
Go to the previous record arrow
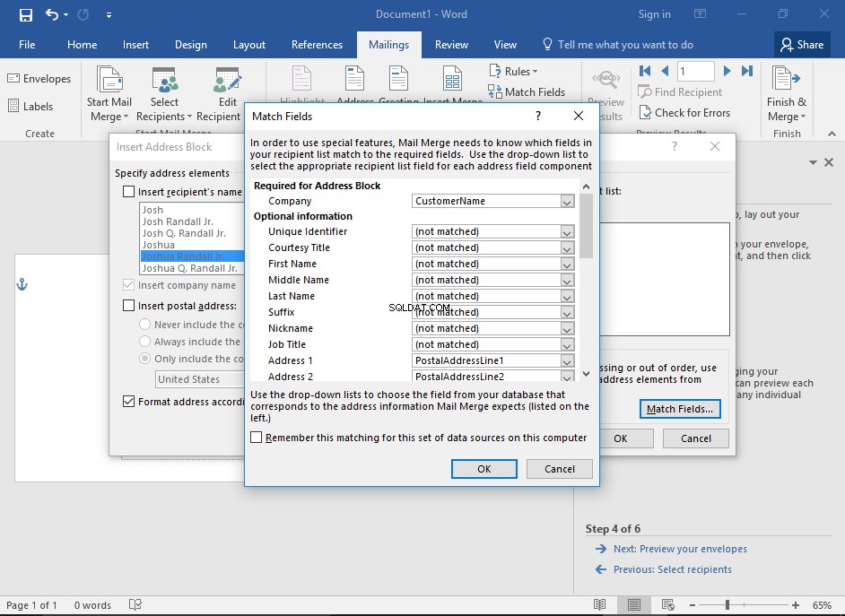pyautogui.click(x=665, y=71)
